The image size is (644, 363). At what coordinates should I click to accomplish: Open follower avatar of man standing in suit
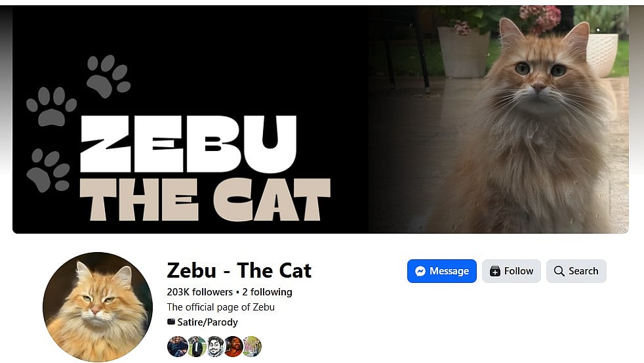point(197,346)
